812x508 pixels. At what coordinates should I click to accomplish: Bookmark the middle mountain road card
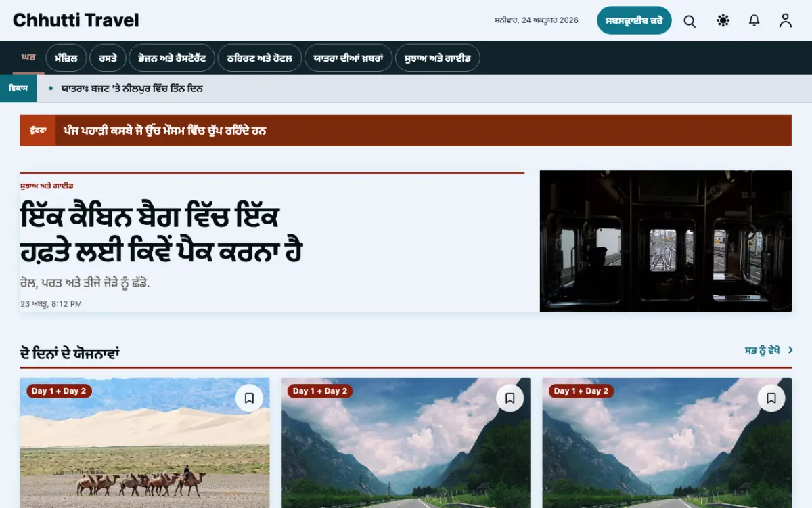pyautogui.click(x=510, y=398)
